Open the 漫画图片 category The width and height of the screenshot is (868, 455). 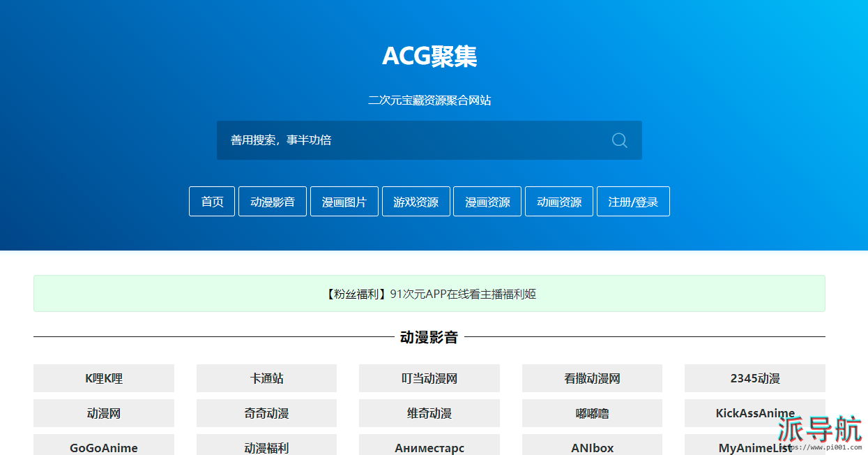point(344,202)
